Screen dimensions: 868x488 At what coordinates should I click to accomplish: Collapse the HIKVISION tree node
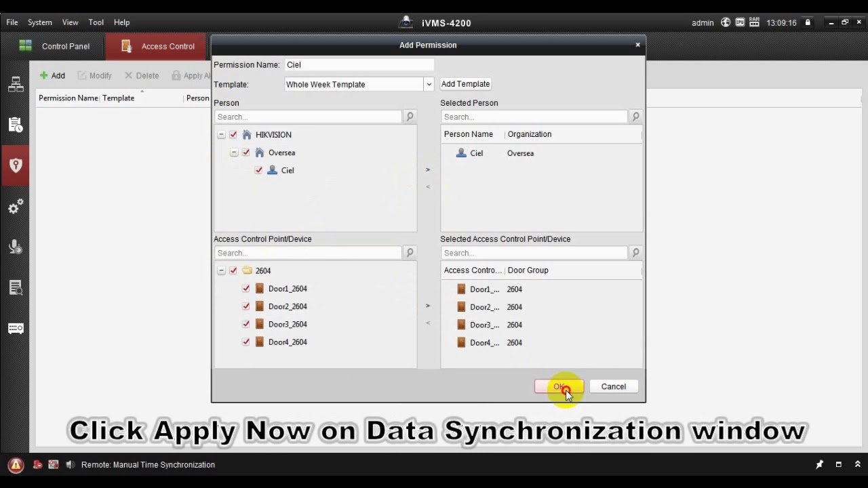[x=221, y=135]
